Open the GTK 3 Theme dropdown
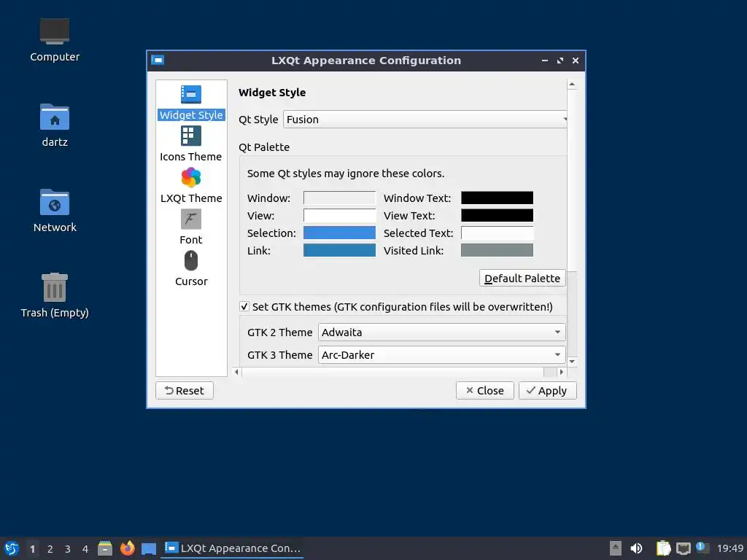The height and width of the screenshot is (560, 747). pos(441,355)
